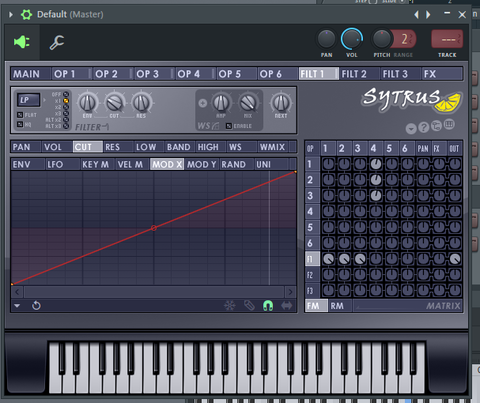Switch to the MAIN tab
The height and width of the screenshot is (403, 480).
point(31,74)
